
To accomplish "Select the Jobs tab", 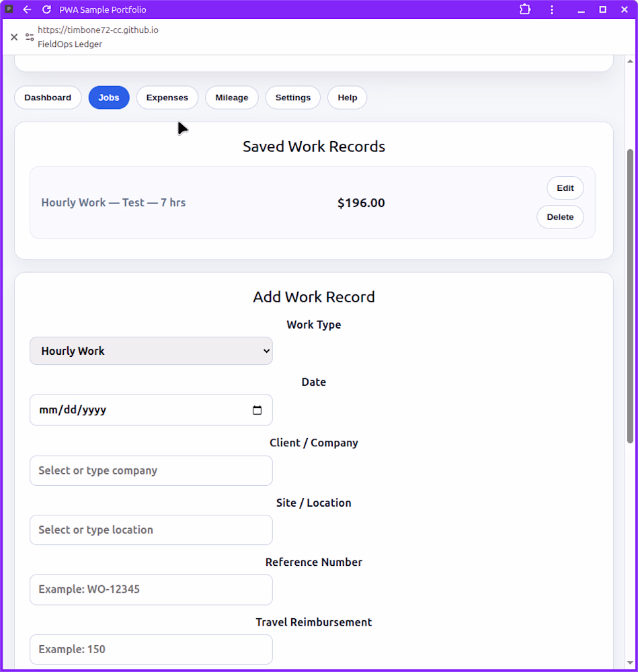I will (x=109, y=97).
